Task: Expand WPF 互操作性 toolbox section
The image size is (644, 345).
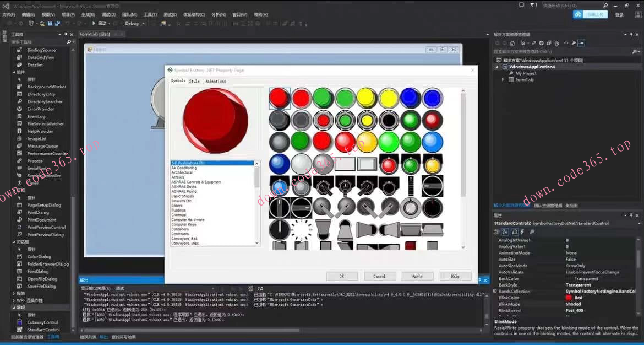Action: [x=14, y=300]
